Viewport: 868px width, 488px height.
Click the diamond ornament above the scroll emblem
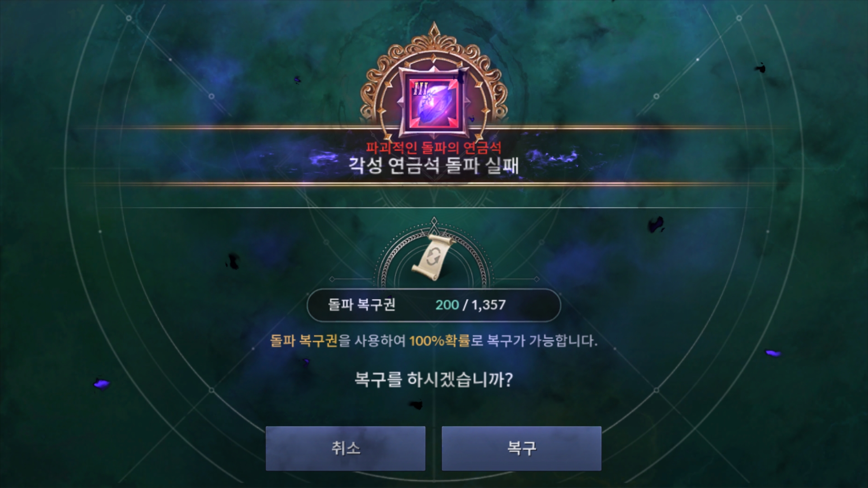click(434, 222)
